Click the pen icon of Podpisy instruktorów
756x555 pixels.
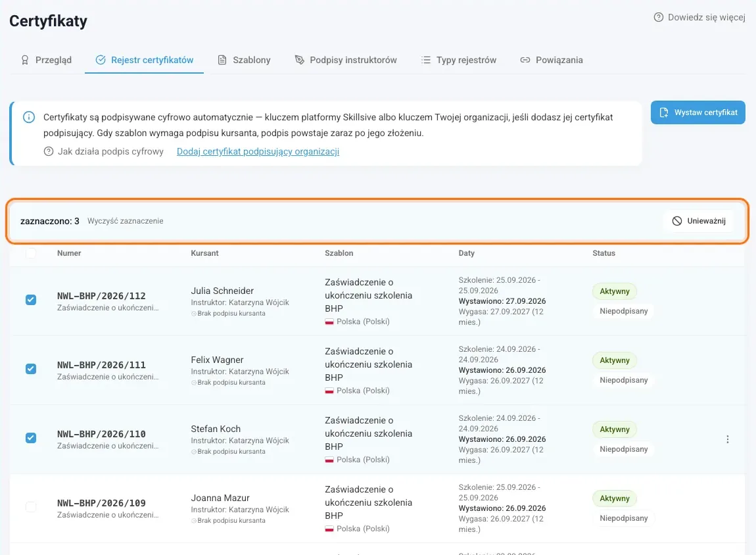pos(299,60)
